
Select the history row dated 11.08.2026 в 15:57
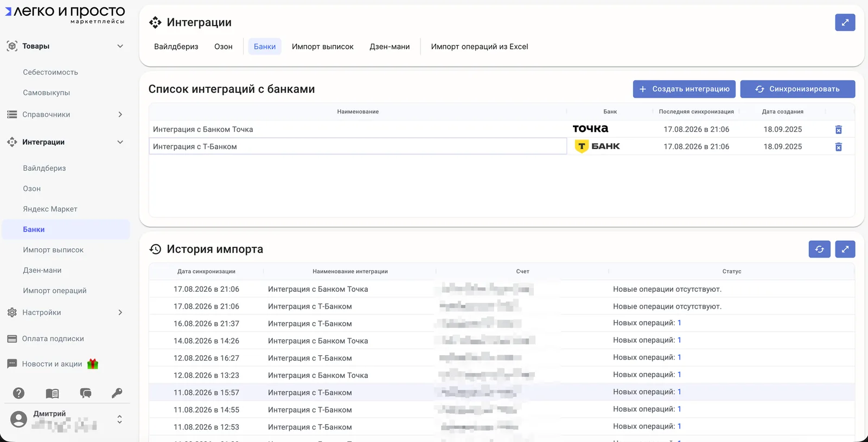502,392
